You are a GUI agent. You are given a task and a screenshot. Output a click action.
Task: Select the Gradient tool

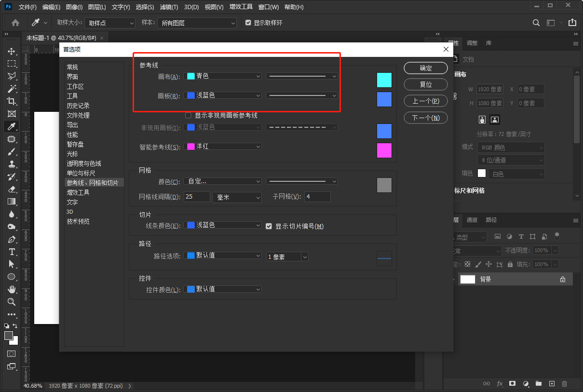(x=12, y=202)
